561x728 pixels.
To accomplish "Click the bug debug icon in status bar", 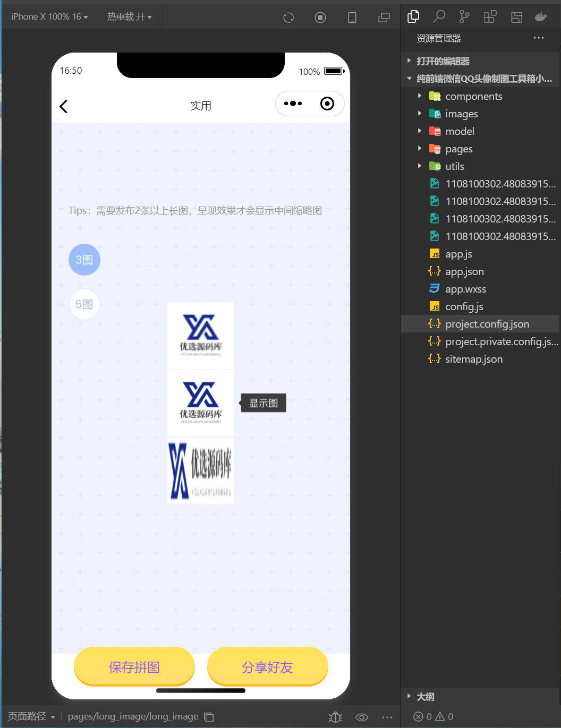I will click(335, 717).
